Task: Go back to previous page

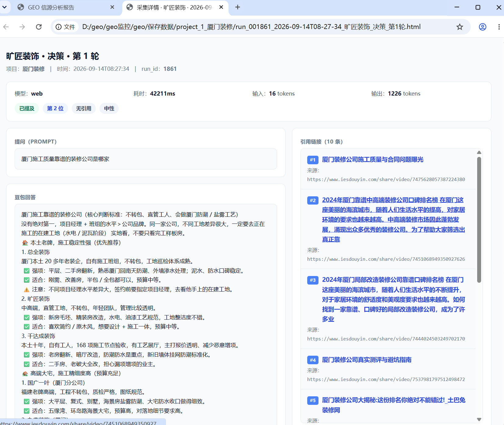Action: tap(6, 27)
